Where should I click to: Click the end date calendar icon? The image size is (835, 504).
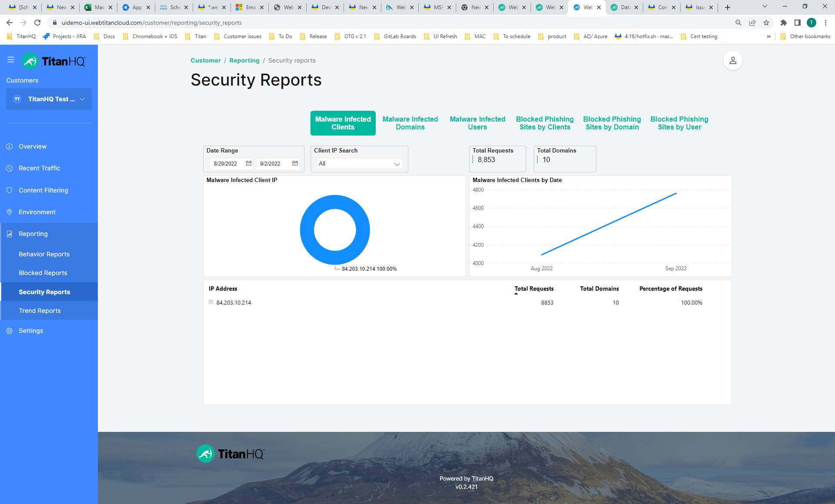pos(295,163)
